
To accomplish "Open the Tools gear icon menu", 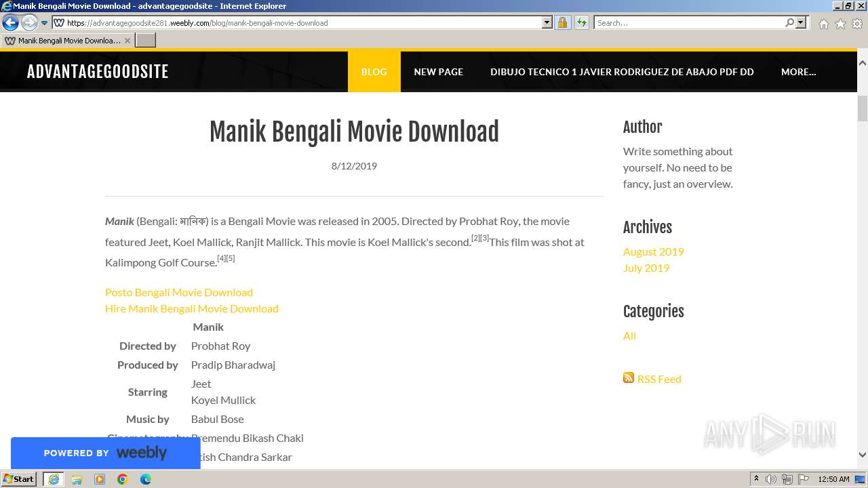I will pyautogui.click(x=857, y=24).
